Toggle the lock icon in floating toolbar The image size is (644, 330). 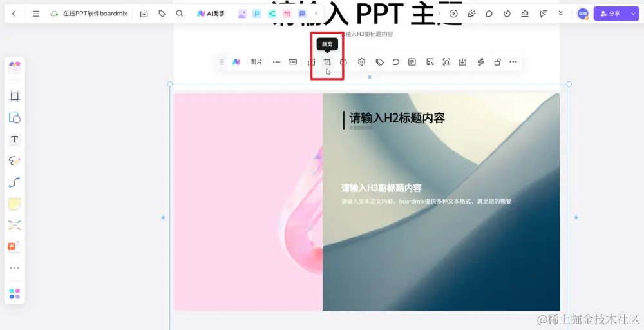click(x=497, y=62)
